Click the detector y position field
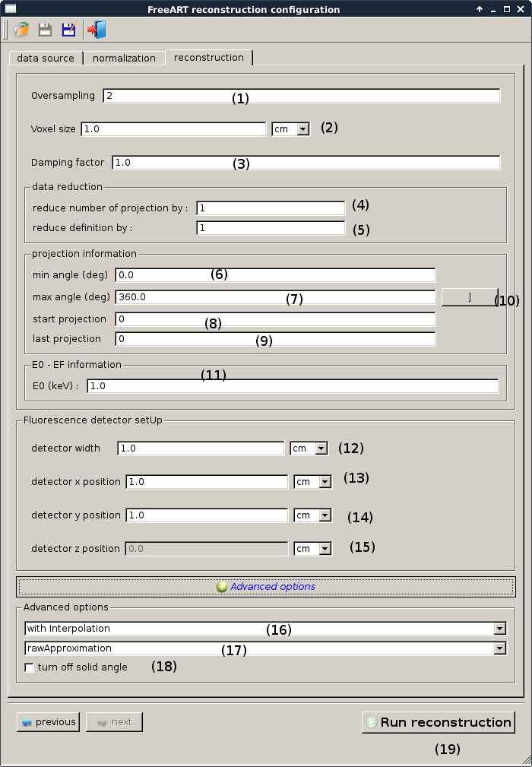 coord(207,515)
